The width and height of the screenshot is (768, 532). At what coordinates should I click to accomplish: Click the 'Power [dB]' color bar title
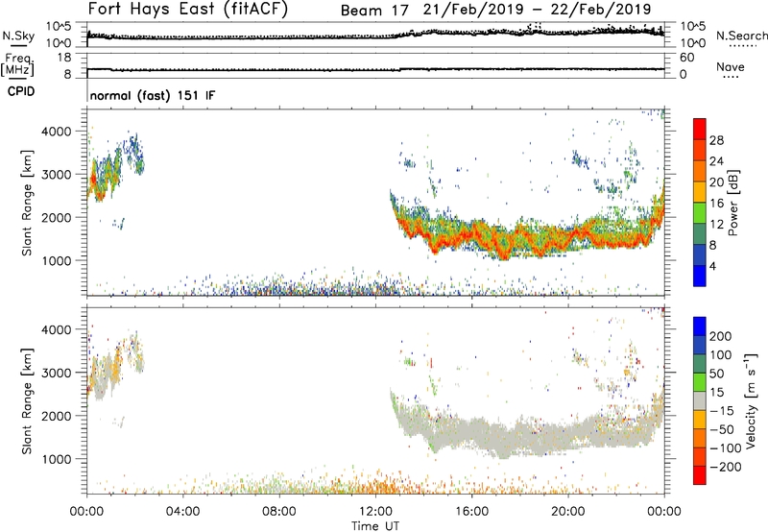coord(732,204)
